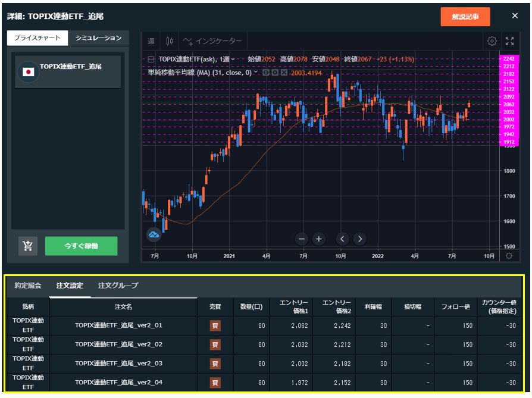
Task: Select the TOPIX連動ETF_追尾 strategy card
Action: (x=68, y=72)
